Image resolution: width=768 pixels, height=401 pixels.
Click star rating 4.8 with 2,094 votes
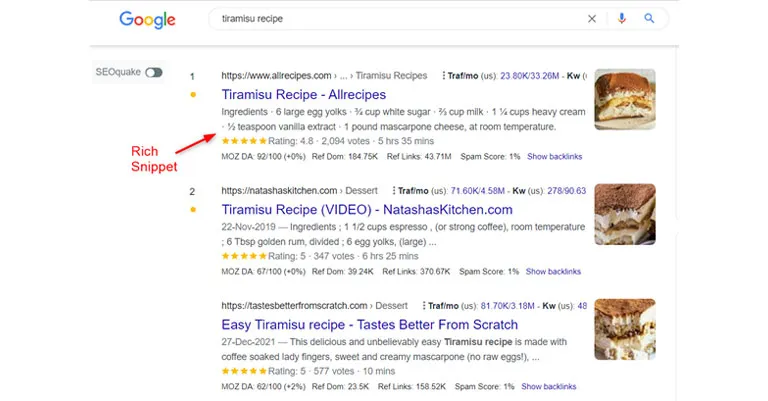pyautogui.click(x=328, y=141)
